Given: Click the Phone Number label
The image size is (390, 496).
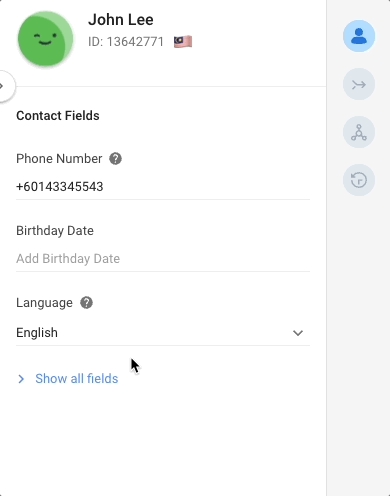Looking at the screenshot, I should [59, 159].
